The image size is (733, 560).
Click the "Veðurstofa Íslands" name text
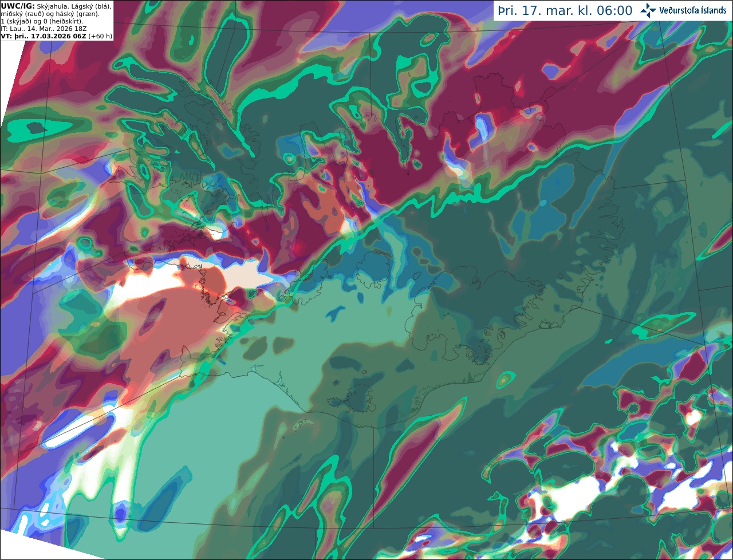coord(693,10)
